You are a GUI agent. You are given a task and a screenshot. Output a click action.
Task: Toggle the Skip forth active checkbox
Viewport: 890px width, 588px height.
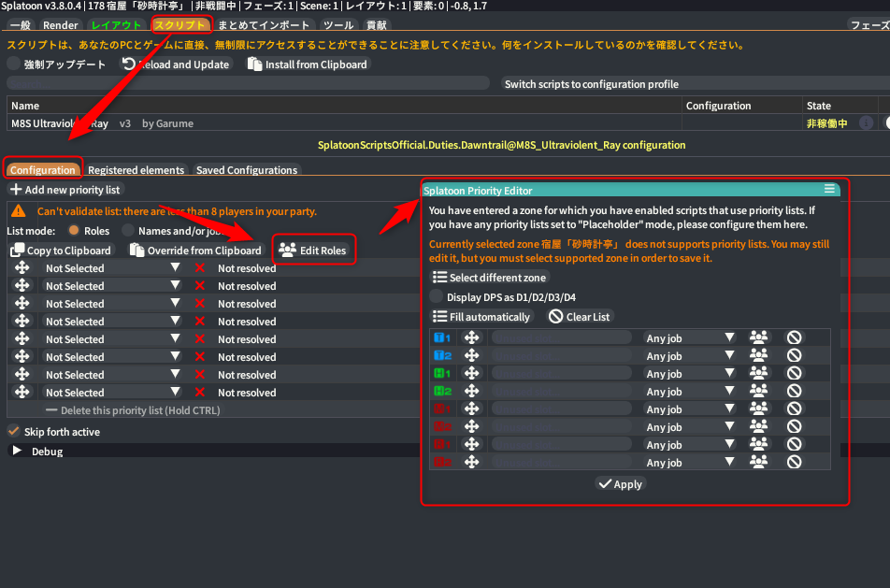(x=14, y=431)
